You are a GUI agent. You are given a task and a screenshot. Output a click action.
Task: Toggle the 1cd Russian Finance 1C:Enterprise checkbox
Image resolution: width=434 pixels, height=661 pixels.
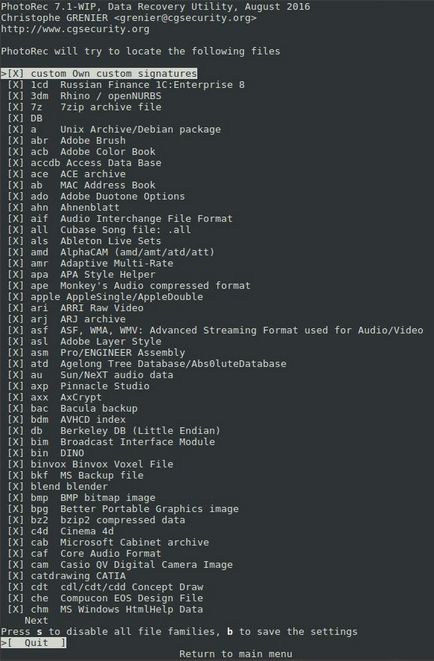(x=16, y=85)
